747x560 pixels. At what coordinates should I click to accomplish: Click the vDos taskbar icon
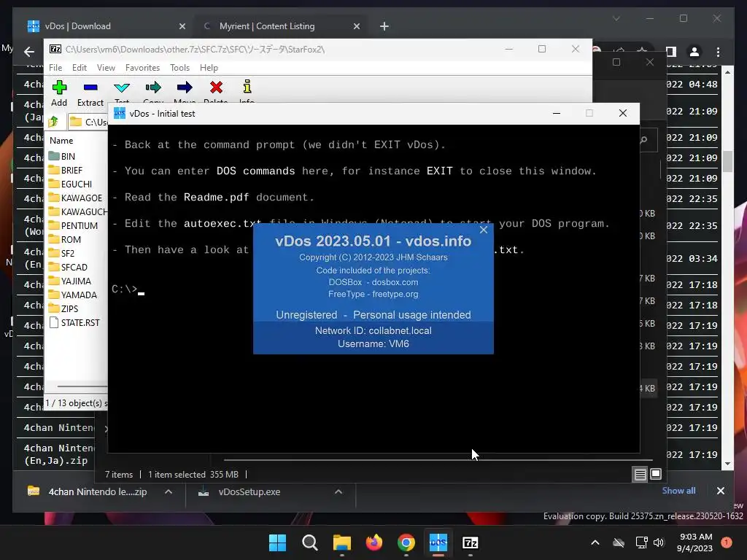point(438,542)
